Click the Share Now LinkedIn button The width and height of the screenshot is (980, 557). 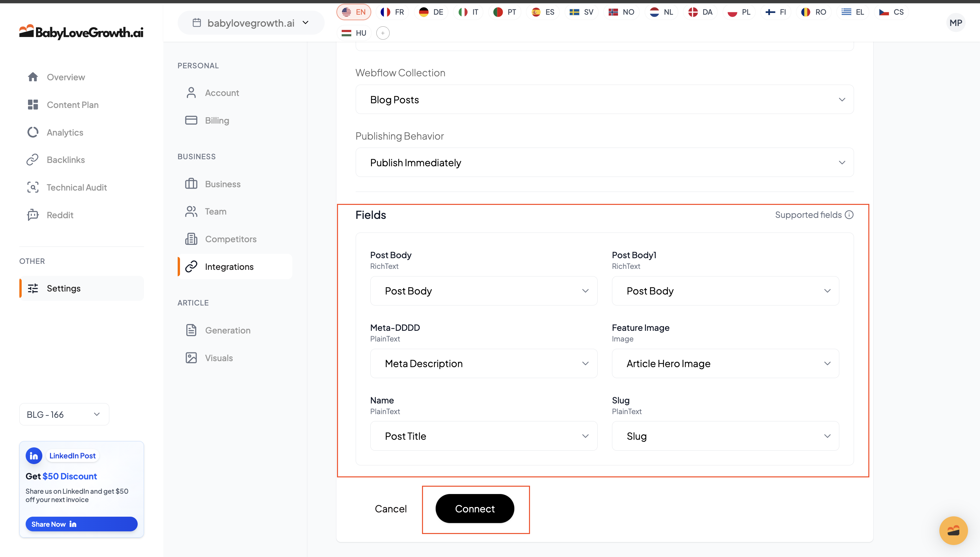click(81, 524)
